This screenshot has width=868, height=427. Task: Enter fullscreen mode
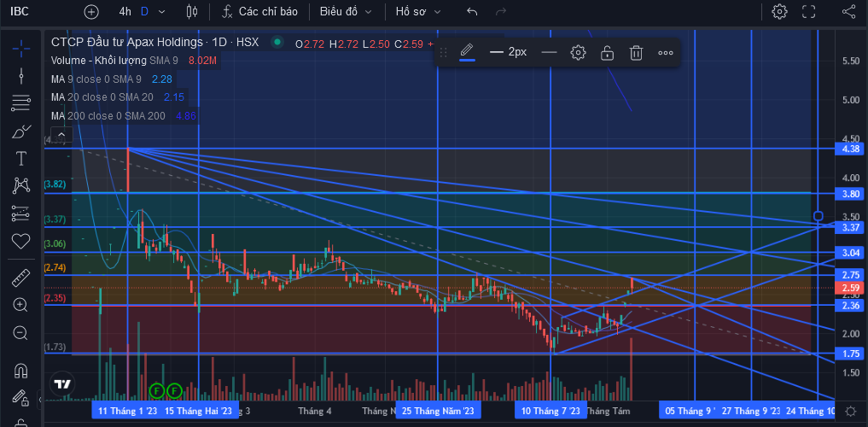(809, 12)
